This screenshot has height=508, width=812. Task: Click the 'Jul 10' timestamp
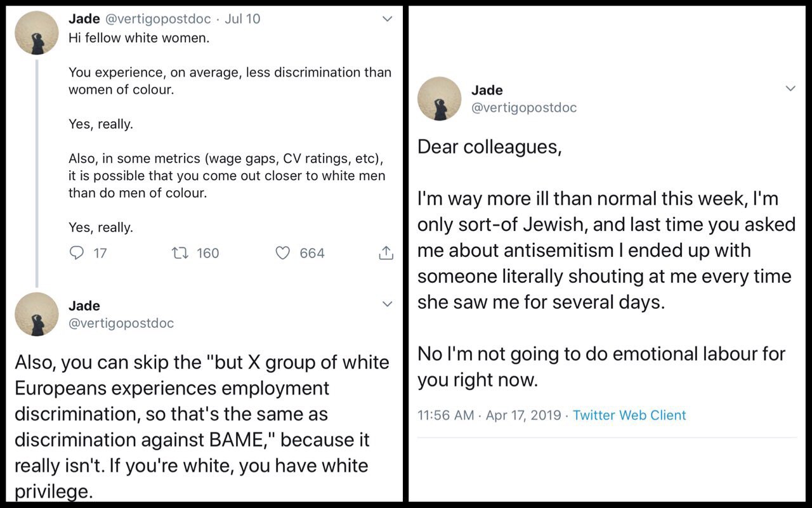tap(242, 19)
